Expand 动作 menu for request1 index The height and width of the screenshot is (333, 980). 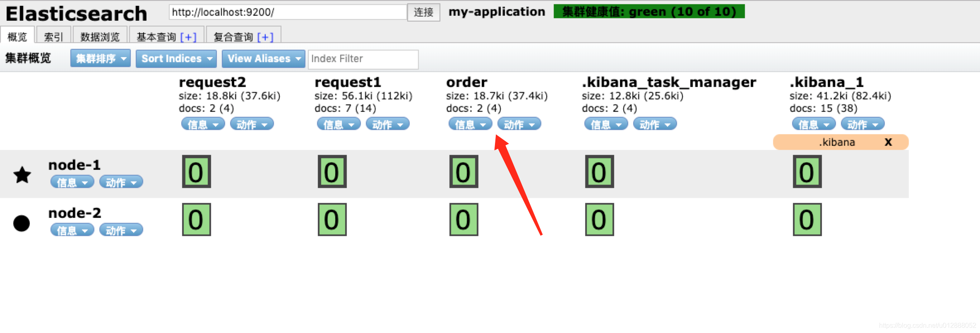[388, 124]
